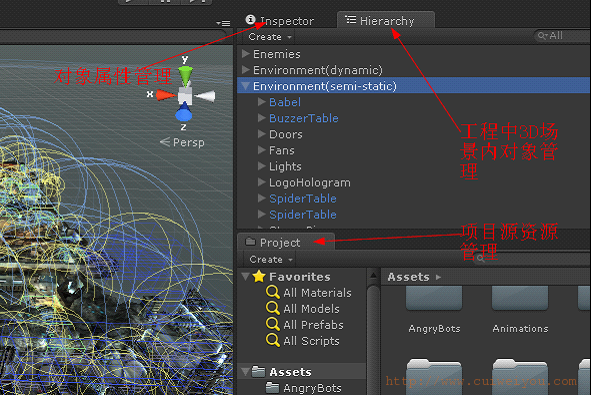Click the Assets breadcrumb label
This screenshot has height=395, width=591.
click(409, 277)
